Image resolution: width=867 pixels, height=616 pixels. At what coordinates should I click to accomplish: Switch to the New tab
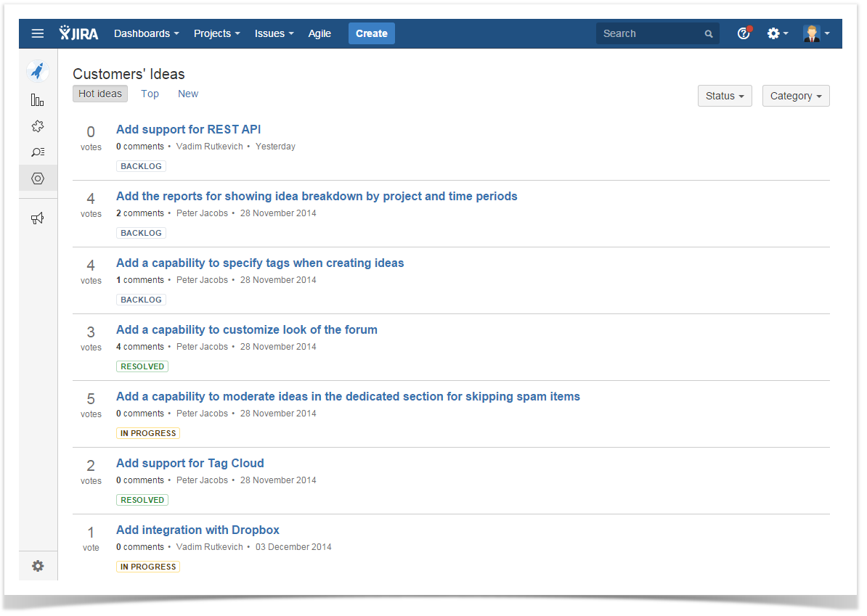point(188,94)
